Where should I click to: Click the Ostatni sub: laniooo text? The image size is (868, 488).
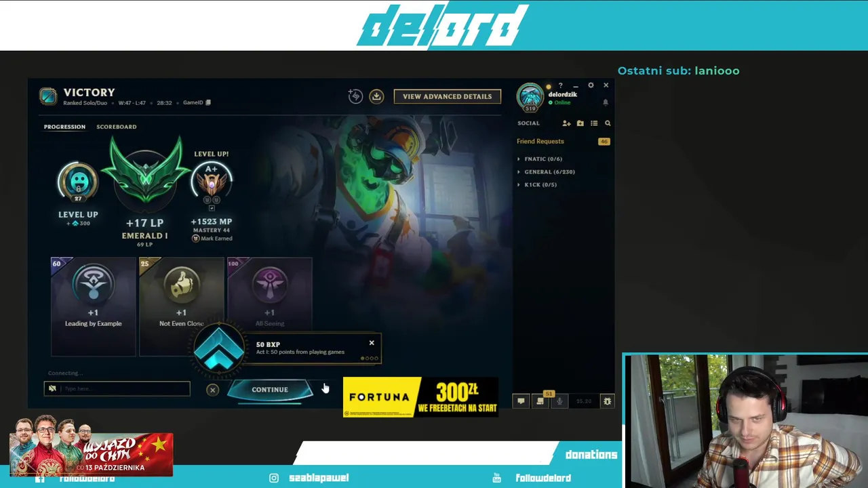coord(678,71)
